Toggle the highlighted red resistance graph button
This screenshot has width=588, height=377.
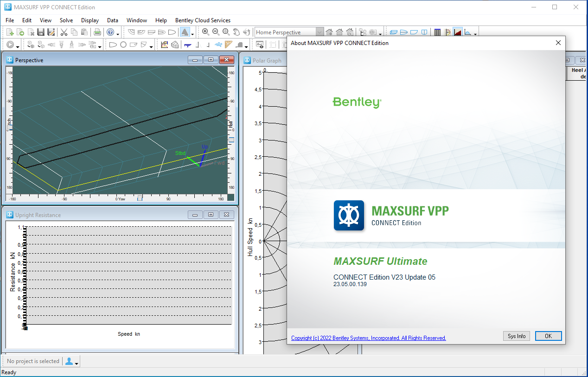[458, 32]
